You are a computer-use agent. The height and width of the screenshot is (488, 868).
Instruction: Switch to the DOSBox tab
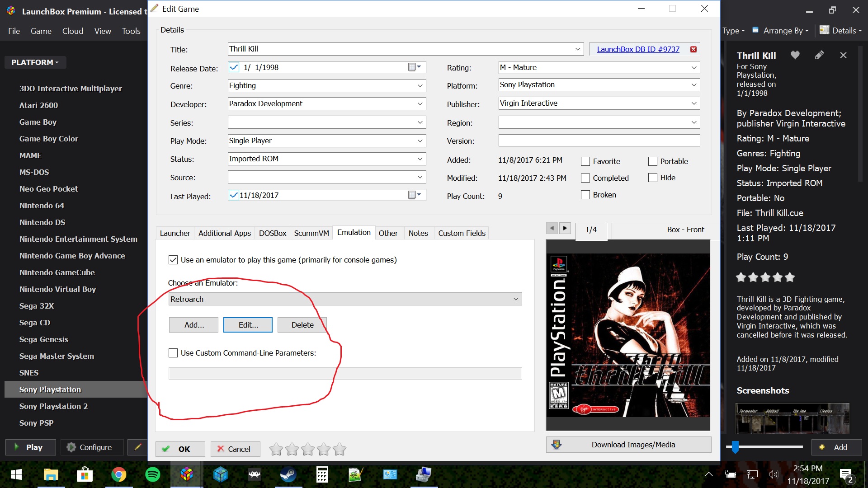[273, 233]
